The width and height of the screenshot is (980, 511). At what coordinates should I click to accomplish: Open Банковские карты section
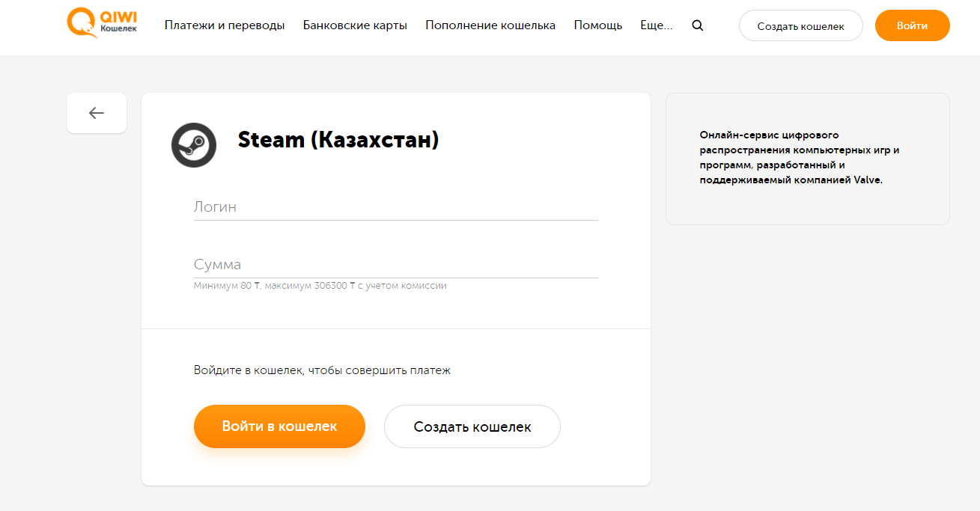click(354, 24)
